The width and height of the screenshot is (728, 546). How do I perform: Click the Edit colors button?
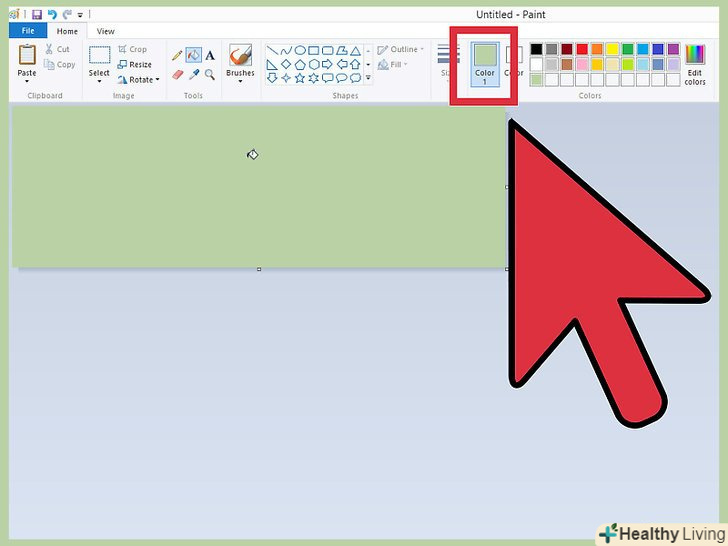695,65
